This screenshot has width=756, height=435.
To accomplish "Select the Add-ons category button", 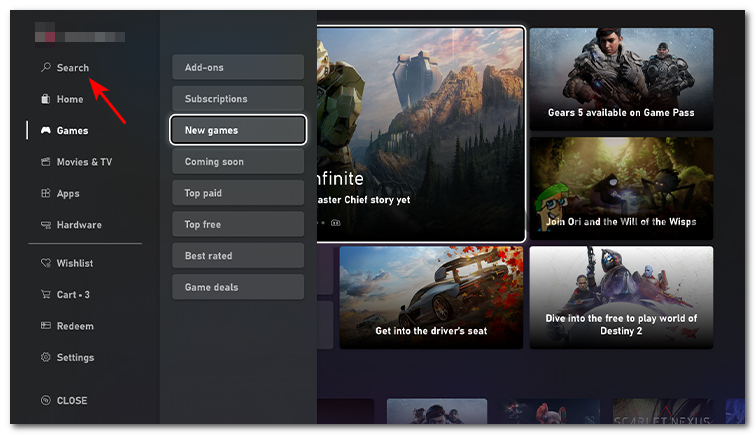I will coord(238,67).
